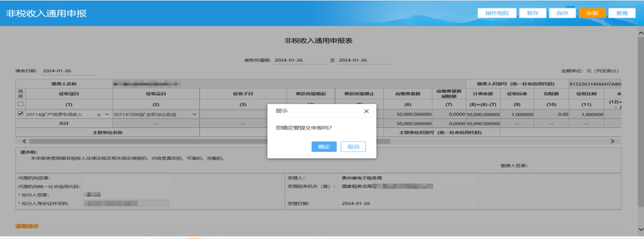644x239 pixels.
Task: Click the 费款所属期 start date field
Action: pyautogui.click(x=301, y=60)
